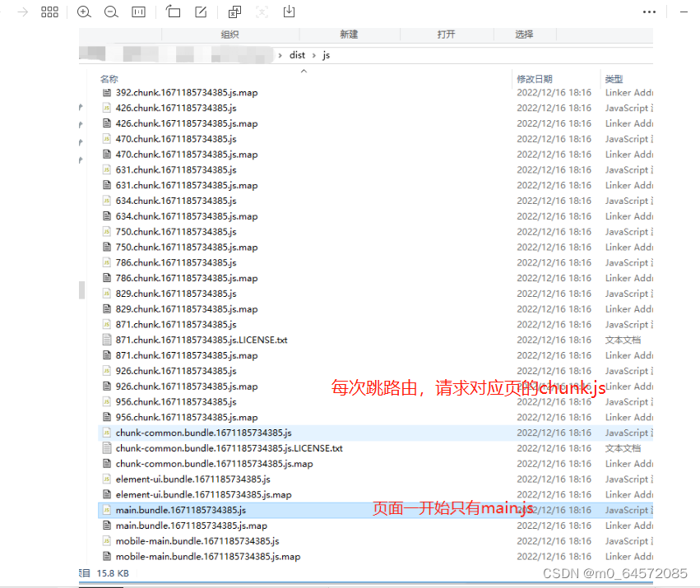Click the copy-to-new-window icon

[x=233, y=12]
